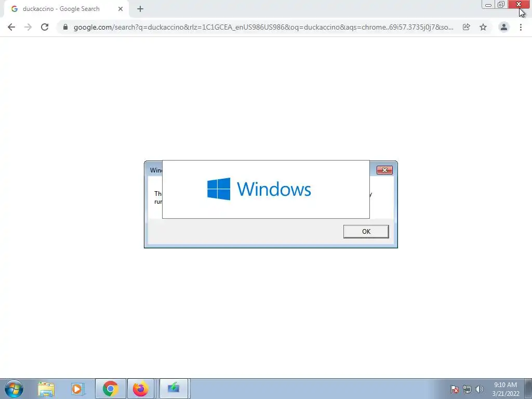Click the Show desktop strip
Viewport: 532px width, 399px height.
click(x=528, y=389)
